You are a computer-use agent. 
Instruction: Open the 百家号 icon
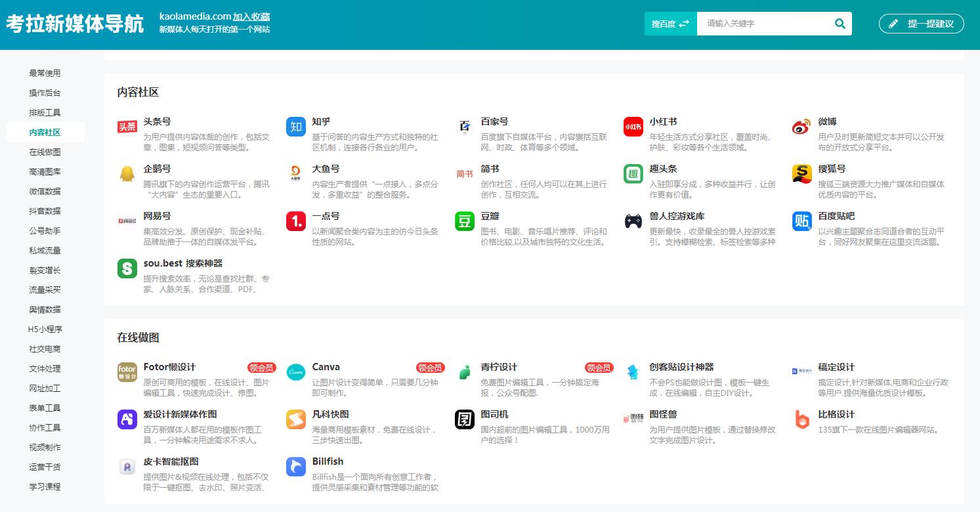pos(465,127)
